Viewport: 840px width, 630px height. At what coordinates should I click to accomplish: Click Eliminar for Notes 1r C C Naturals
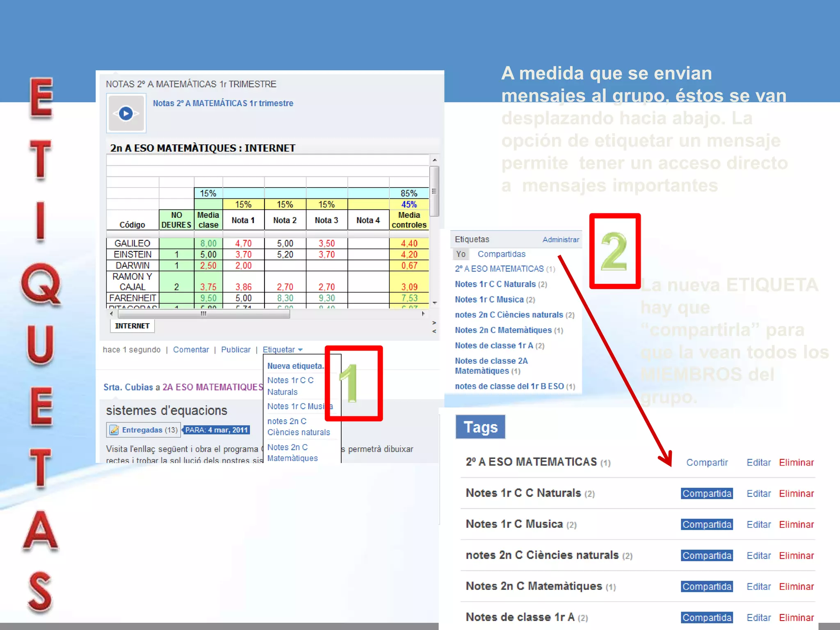coord(797,493)
